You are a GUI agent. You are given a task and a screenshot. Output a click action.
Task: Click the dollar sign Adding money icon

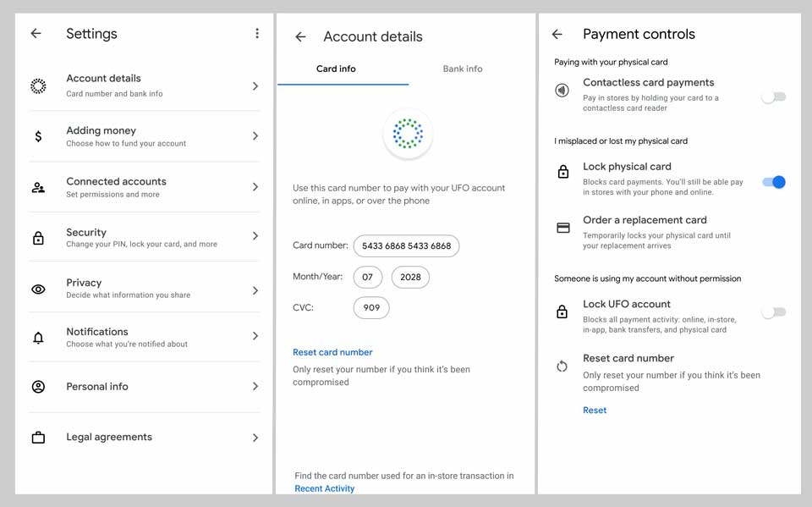click(38, 136)
